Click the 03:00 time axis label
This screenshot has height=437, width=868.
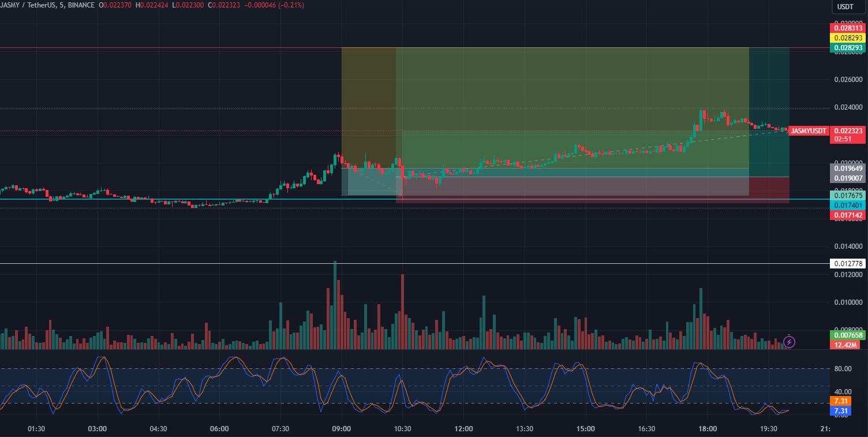click(x=98, y=429)
